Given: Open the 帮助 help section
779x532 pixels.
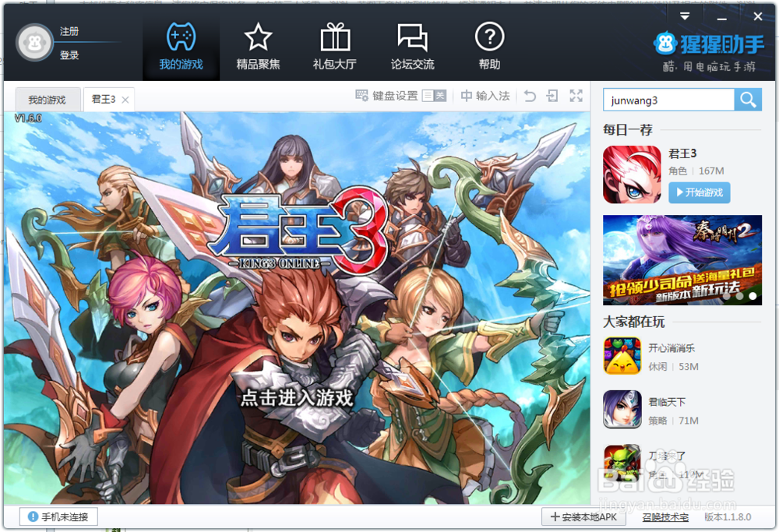Looking at the screenshot, I should 489,46.
